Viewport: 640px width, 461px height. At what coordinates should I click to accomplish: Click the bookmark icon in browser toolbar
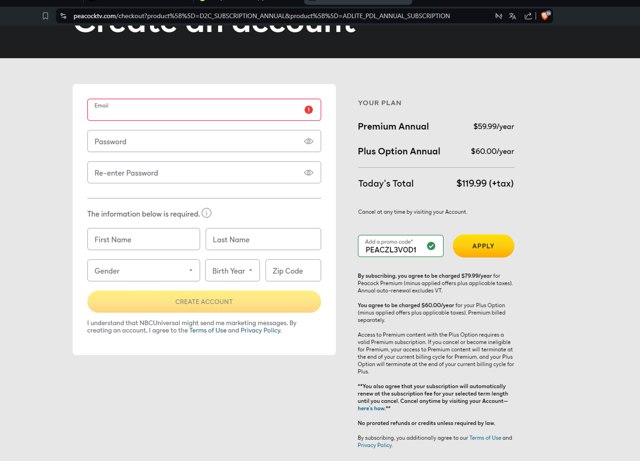tap(46, 16)
